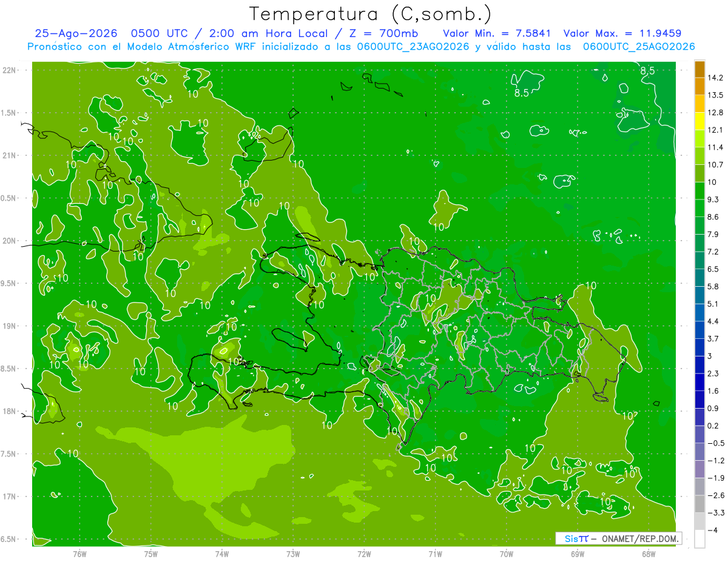Click the '69W' longitude axis label
Viewport: 728px width, 562px height.
pos(578,554)
